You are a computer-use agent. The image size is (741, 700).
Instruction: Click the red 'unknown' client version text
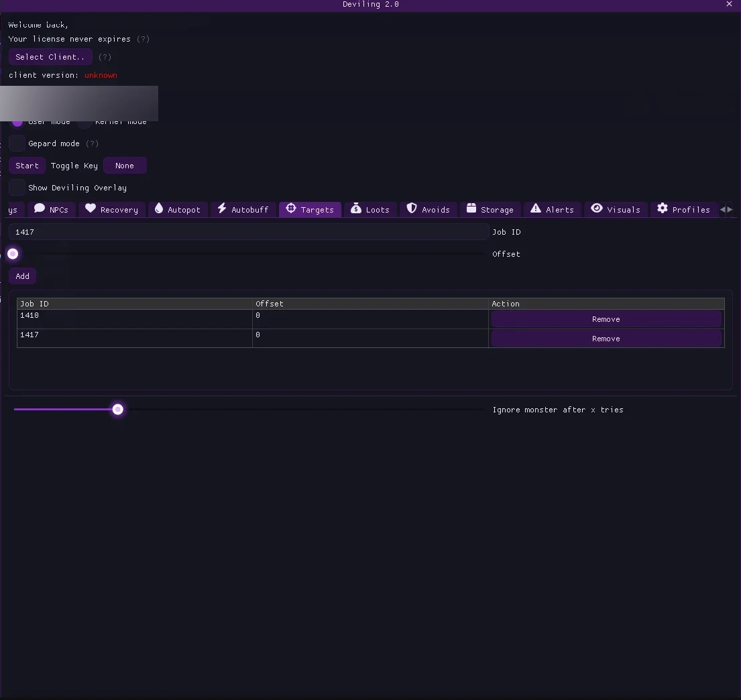[101, 75]
